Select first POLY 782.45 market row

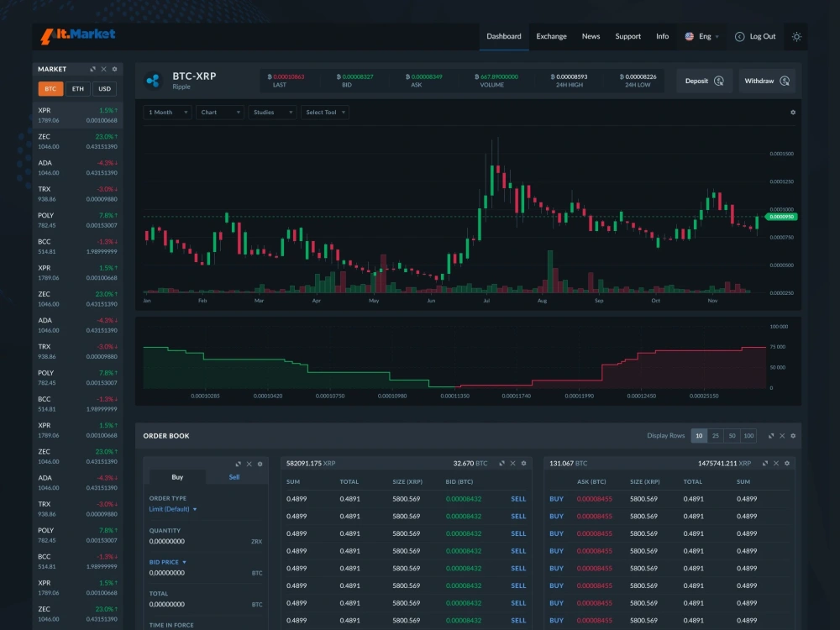tap(77, 220)
